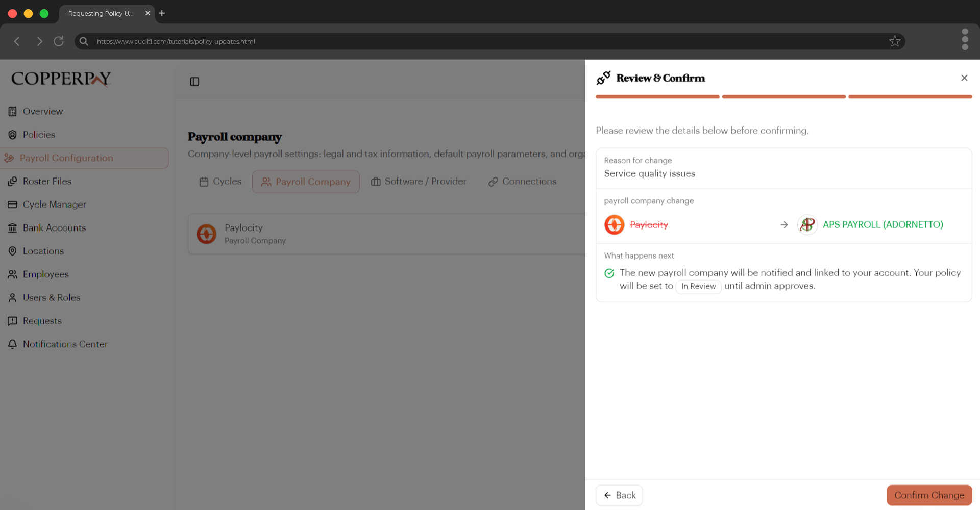Select the Cycle Manager card icon
Screen dimensions: 980x510
pyautogui.click(x=12, y=205)
